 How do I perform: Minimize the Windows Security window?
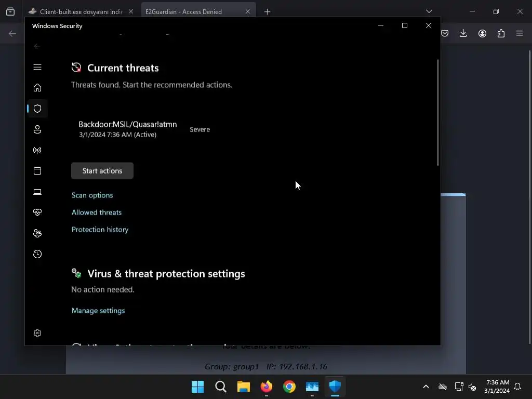[x=381, y=25]
